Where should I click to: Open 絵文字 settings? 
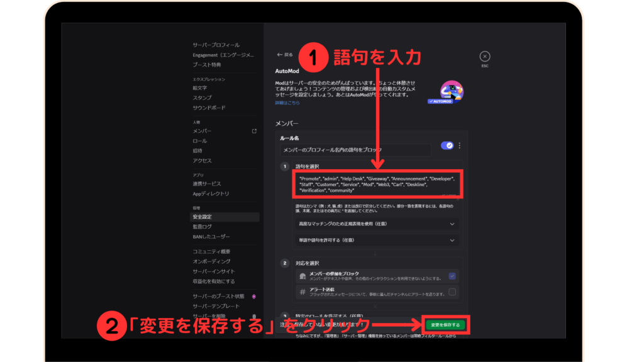pyautogui.click(x=200, y=88)
